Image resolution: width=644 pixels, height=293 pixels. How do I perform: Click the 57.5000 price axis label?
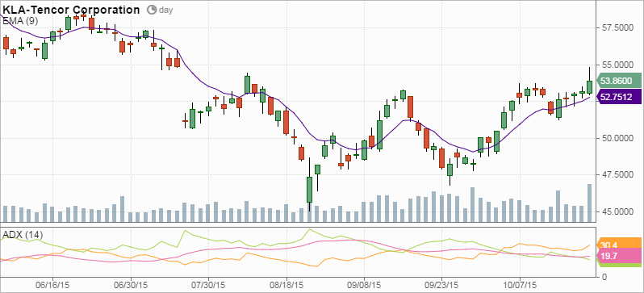[x=618, y=28]
